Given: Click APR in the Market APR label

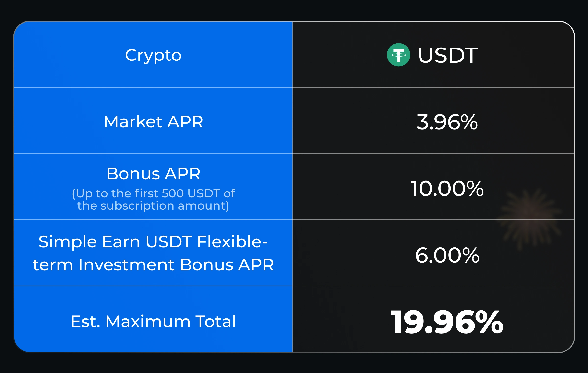Looking at the screenshot, I should tap(185, 122).
